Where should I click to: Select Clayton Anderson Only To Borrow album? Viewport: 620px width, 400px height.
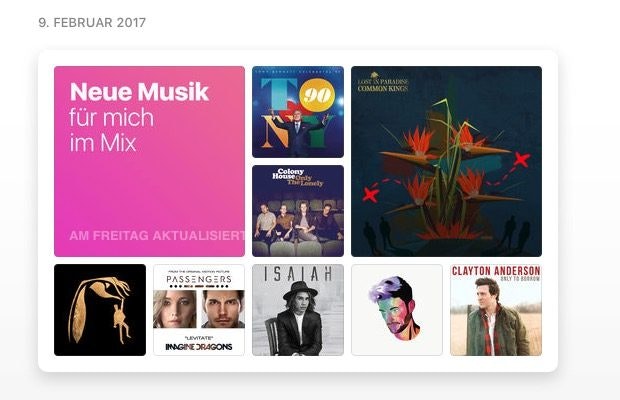[496, 310]
